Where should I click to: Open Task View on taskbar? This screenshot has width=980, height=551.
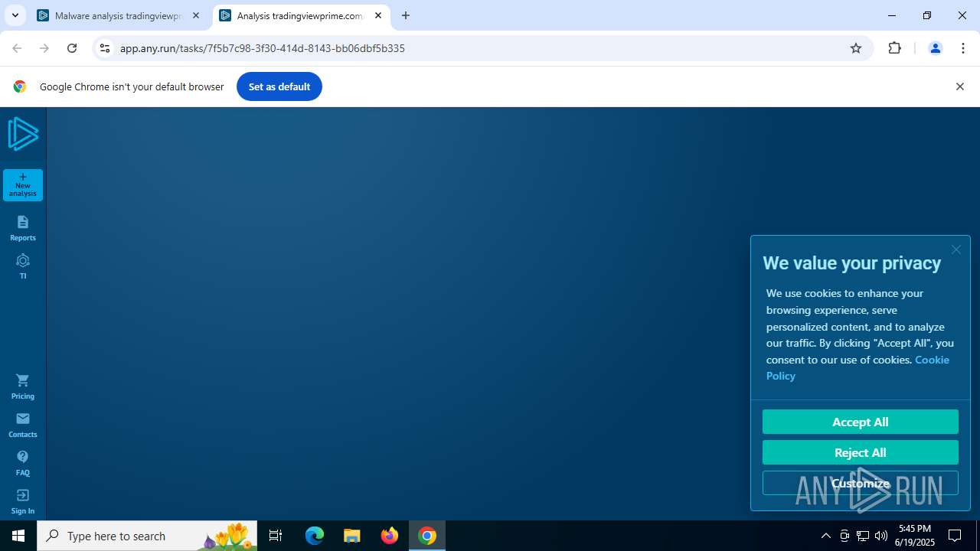click(276, 536)
